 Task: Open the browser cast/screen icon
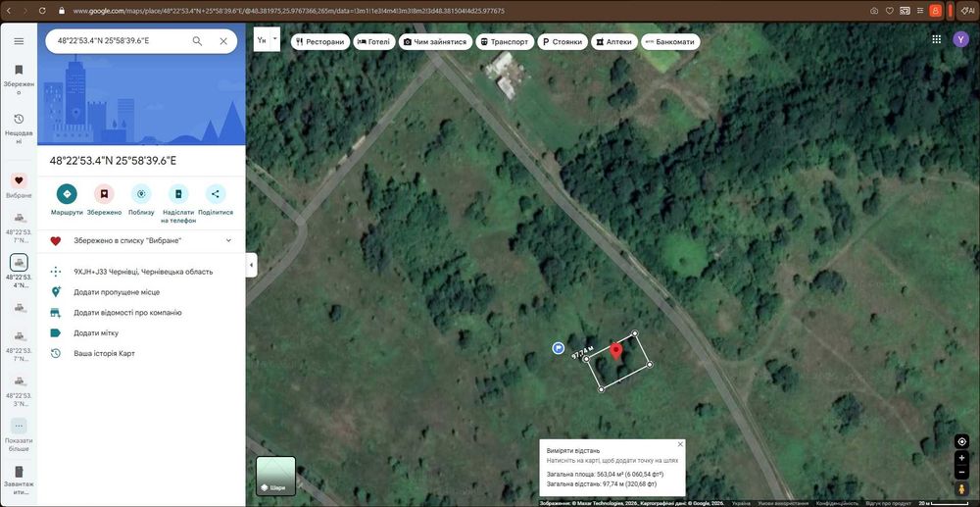point(905,11)
